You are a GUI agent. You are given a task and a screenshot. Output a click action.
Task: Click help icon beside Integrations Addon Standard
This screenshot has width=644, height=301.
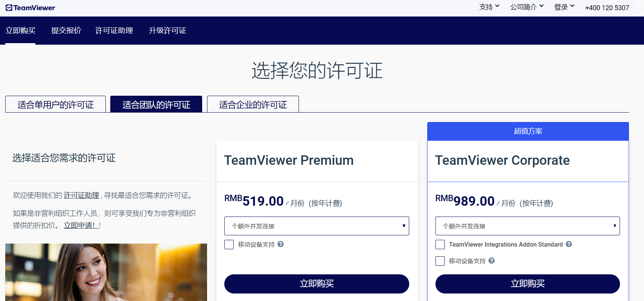tap(569, 244)
